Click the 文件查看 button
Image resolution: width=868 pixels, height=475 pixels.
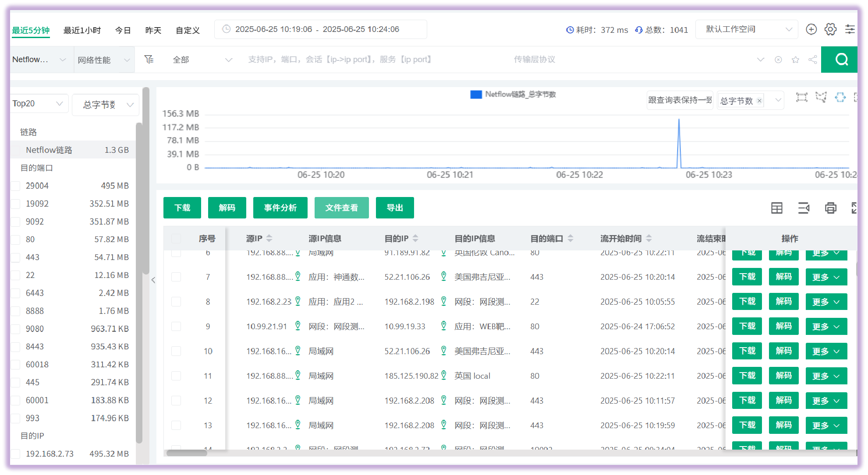pos(342,208)
